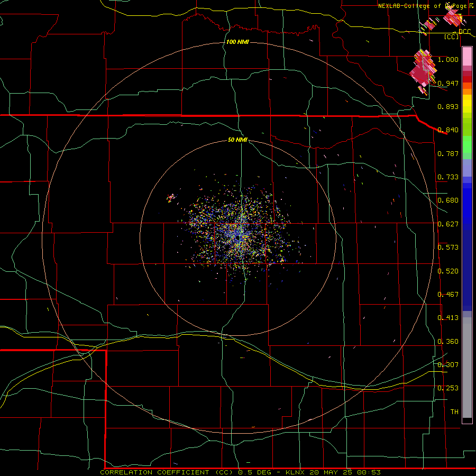Select the 0.413 scale value
This screenshot has width=476, height=476.
coord(448,318)
